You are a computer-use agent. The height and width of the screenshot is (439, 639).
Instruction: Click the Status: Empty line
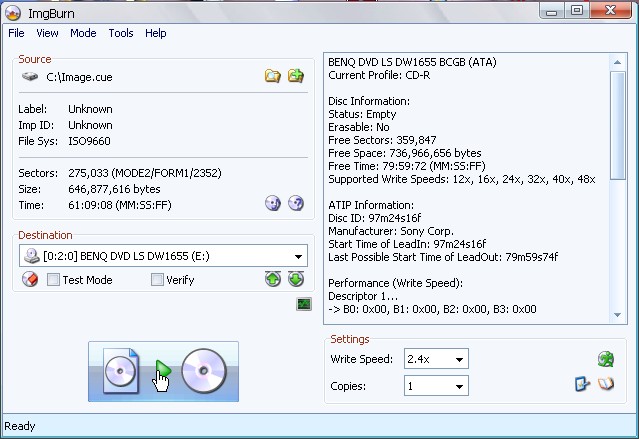pyautogui.click(x=362, y=114)
